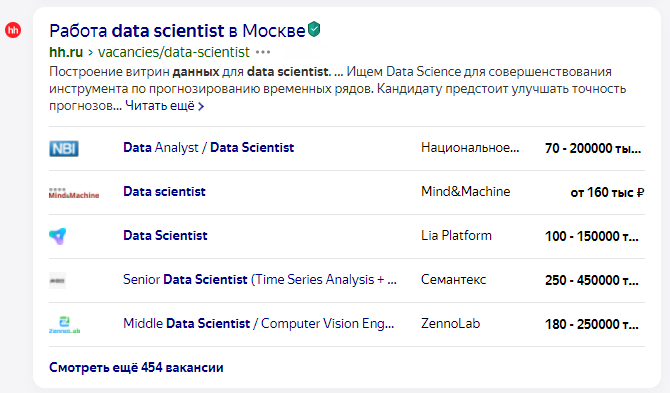This screenshot has width=670, height=393.
Task: Click the Семантекс gray logo thumbnail
Action: click(57, 280)
